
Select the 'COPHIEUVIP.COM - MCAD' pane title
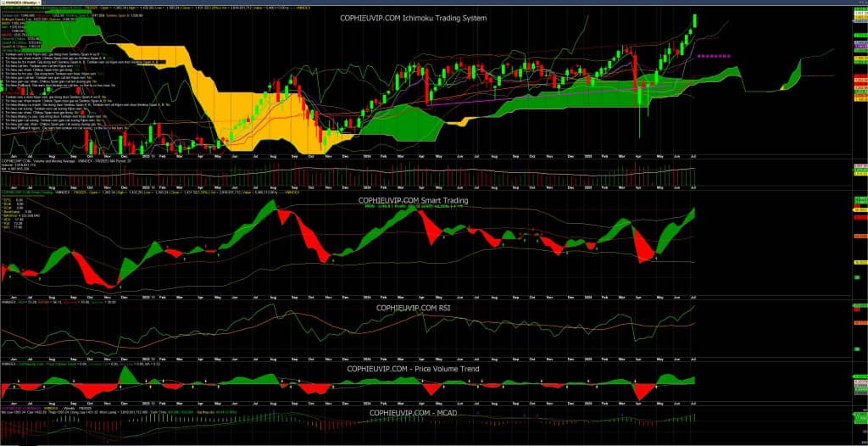413,413
